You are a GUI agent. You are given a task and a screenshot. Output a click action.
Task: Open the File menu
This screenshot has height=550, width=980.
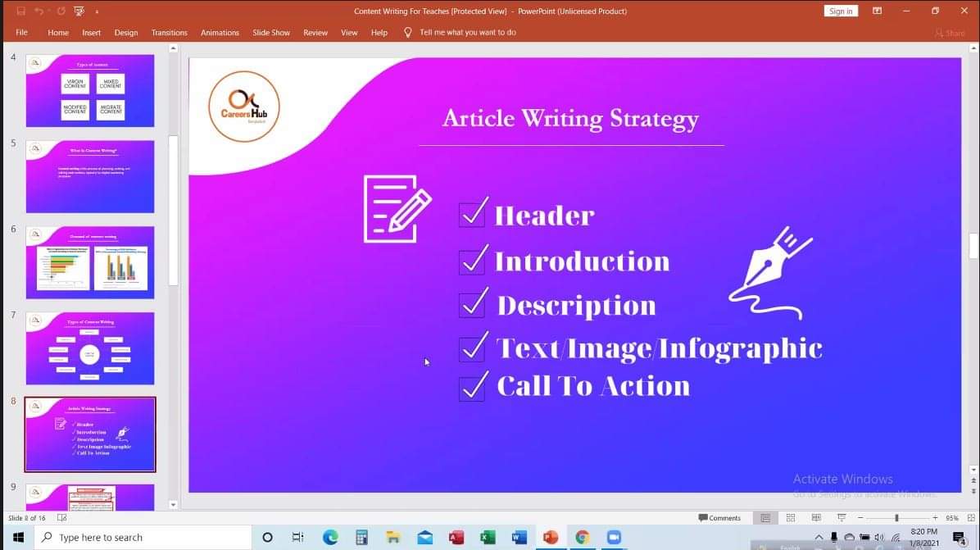pos(22,33)
